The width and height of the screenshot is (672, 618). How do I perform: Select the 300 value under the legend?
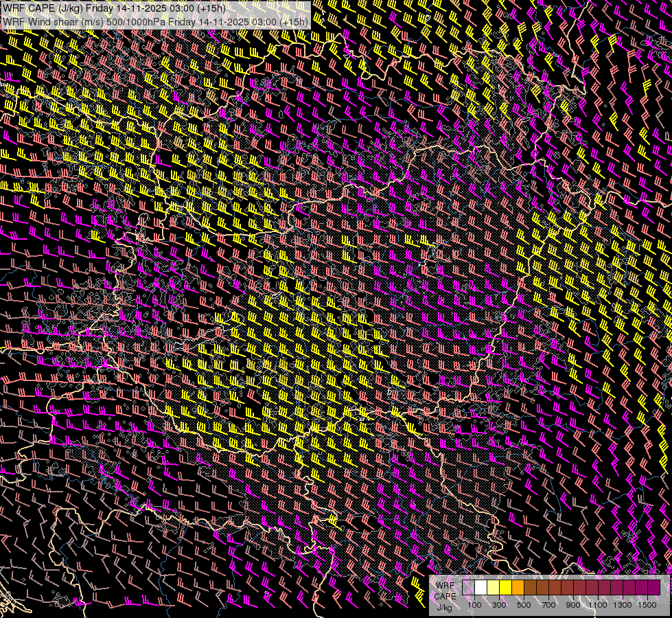click(x=499, y=605)
